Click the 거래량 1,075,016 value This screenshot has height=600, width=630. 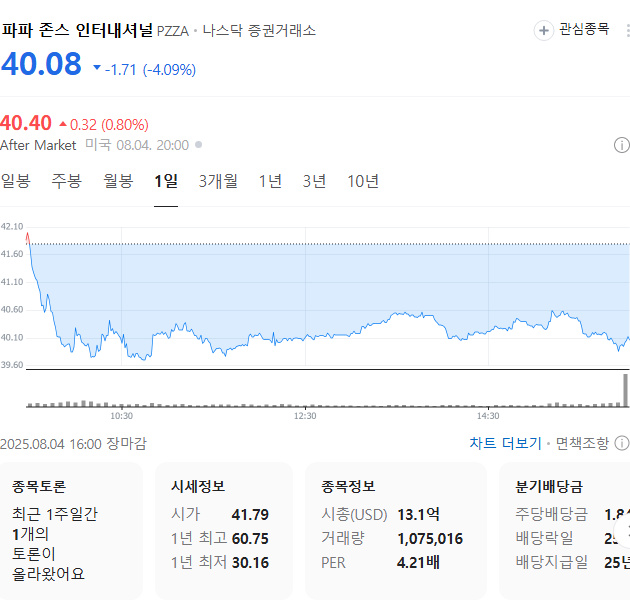coord(430,539)
